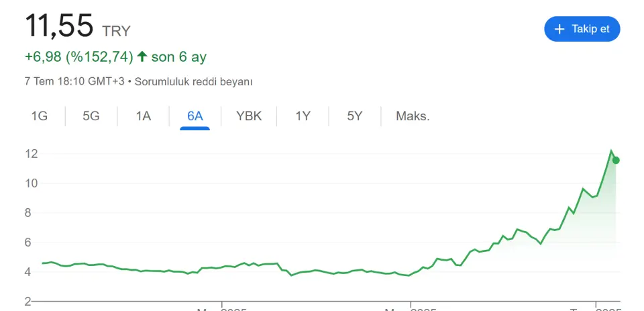Switch to the 5G time range
Image resolution: width=644 pixels, height=311 pixels.
click(x=91, y=116)
